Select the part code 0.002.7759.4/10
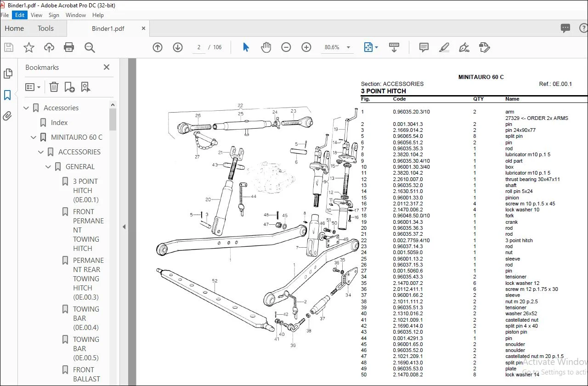 (412, 240)
